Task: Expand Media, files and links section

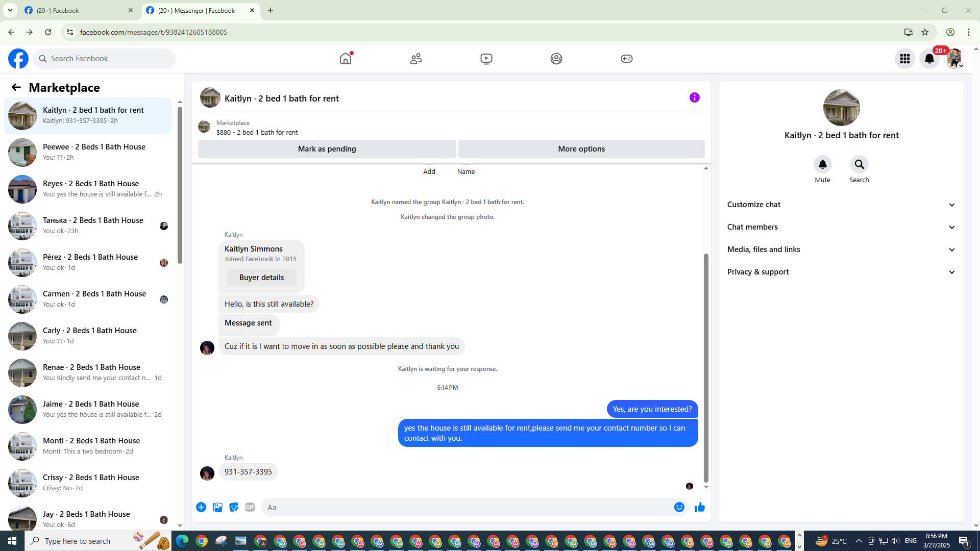Action: click(841, 249)
